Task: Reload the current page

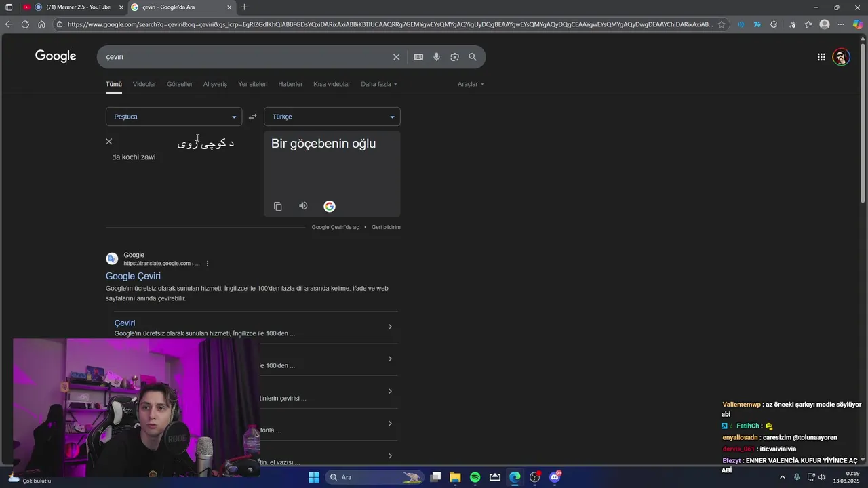Action: (25, 24)
